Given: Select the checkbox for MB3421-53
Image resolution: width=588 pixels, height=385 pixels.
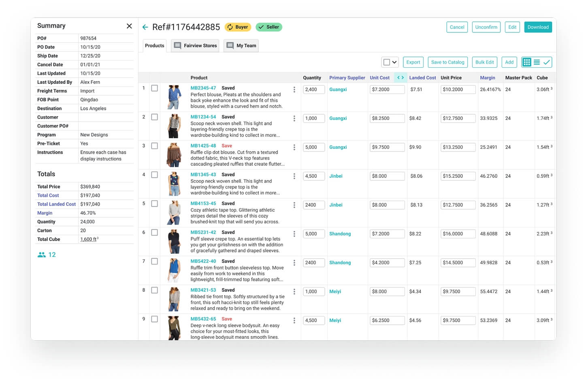Looking at the screenshot, I should pos(154,290).
